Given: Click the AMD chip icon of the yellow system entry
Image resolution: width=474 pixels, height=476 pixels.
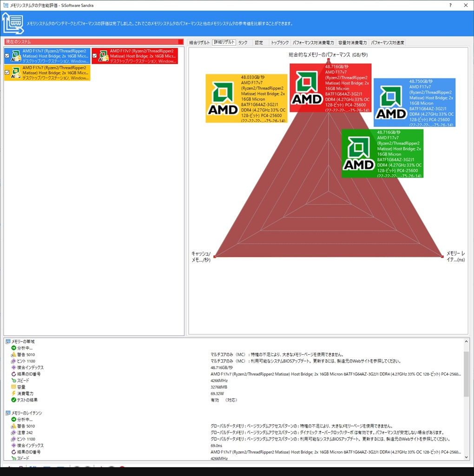Looking at the screenshot, I should pos(16,73).
